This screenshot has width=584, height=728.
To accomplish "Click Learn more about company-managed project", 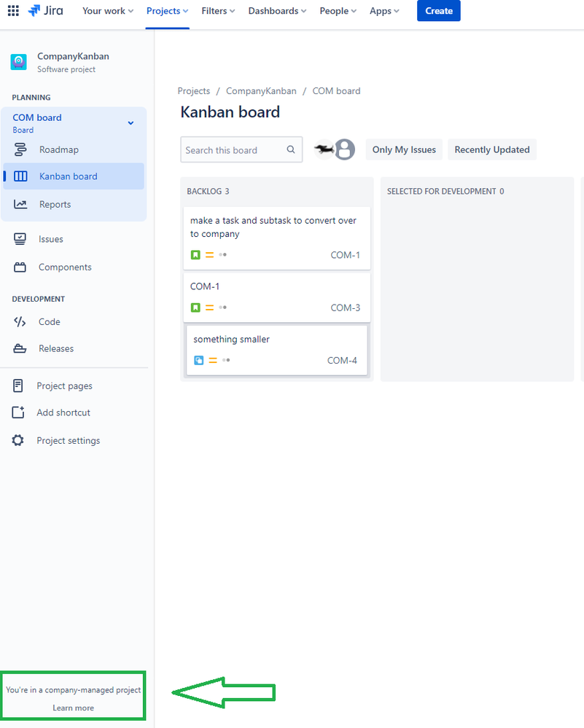I will pos(73,708).
